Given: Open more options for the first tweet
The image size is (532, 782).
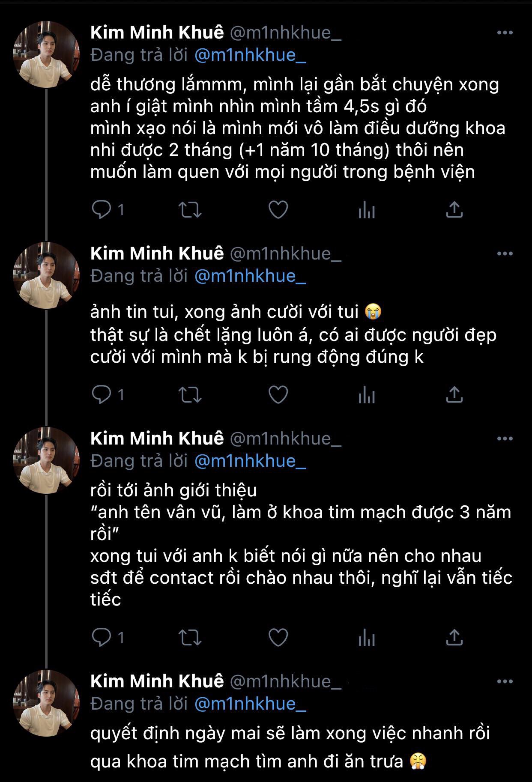Looking at the screenshot, I should click(505, 33).
